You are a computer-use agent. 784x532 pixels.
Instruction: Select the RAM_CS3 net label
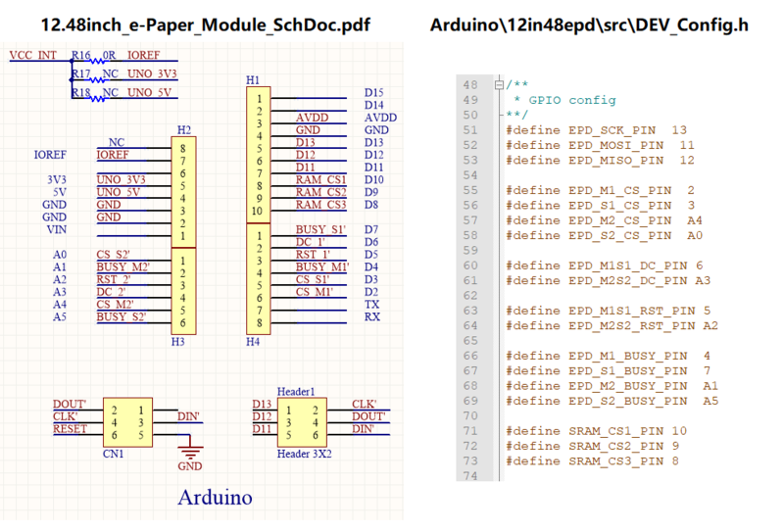pos(321,205)
